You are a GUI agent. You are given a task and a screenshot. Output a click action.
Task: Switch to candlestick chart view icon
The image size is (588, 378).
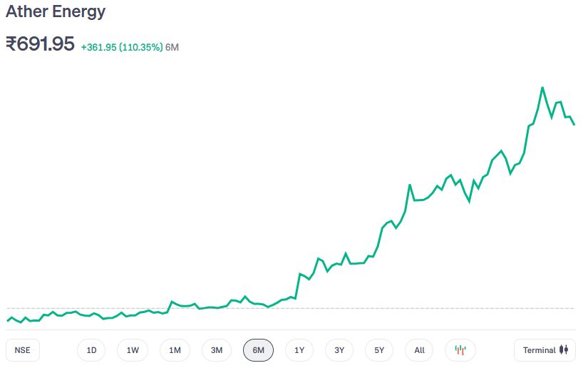tap(460, 350)
